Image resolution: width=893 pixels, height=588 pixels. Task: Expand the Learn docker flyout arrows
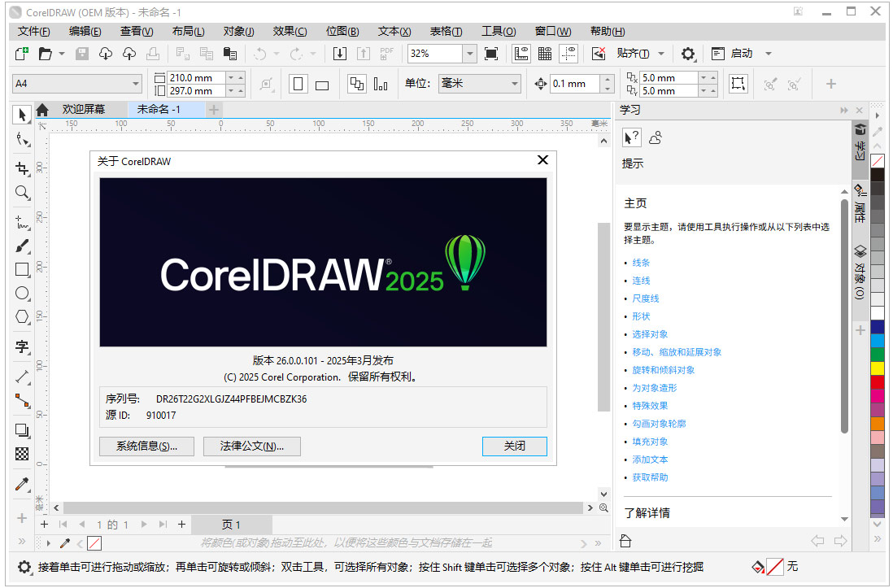[x=844, y=110]
